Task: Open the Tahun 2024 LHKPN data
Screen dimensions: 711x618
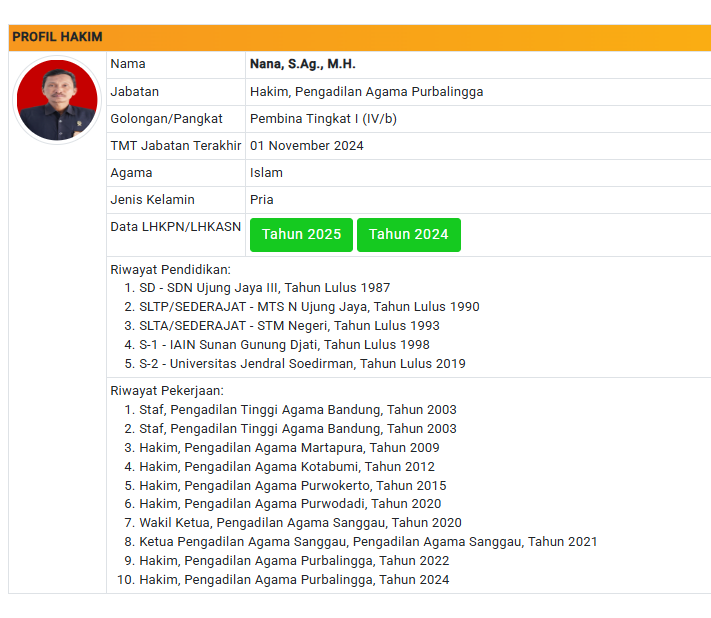Action: (x=408, y=235)
